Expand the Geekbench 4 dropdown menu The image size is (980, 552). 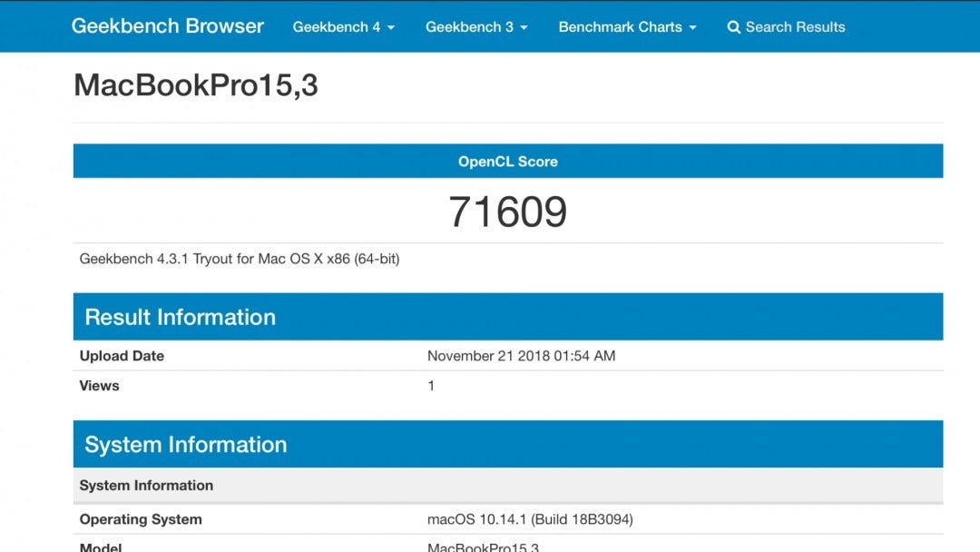pos(343,27)
